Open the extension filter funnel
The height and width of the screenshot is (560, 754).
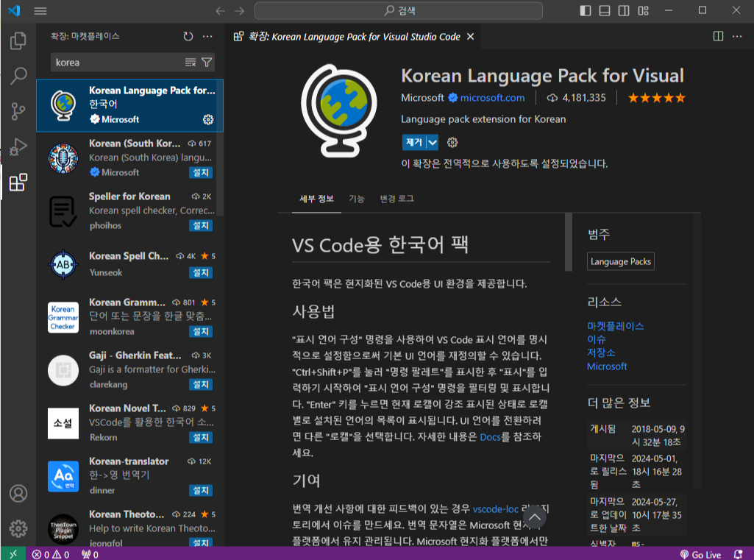coord(207,63)
